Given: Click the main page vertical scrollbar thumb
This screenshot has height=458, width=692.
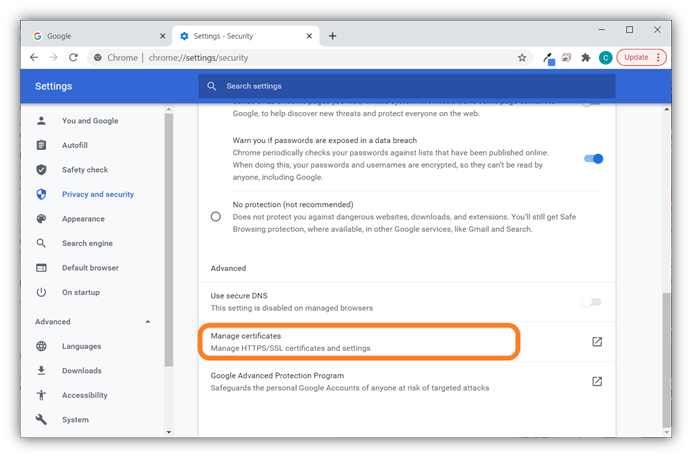Looking at the screenshot, I should coord(666,359).
